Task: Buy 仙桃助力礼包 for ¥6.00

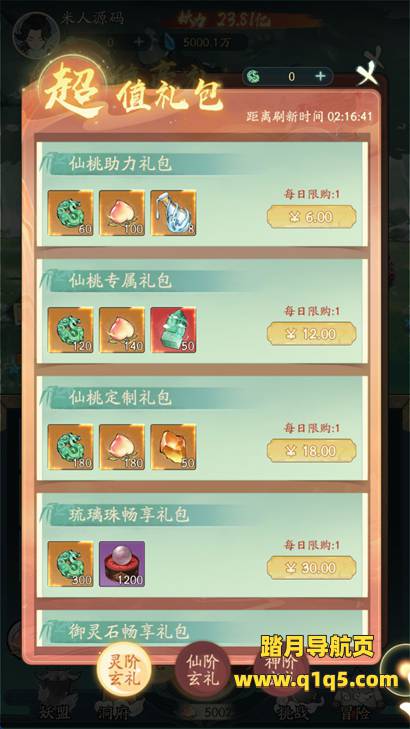Action: point(311,217)
